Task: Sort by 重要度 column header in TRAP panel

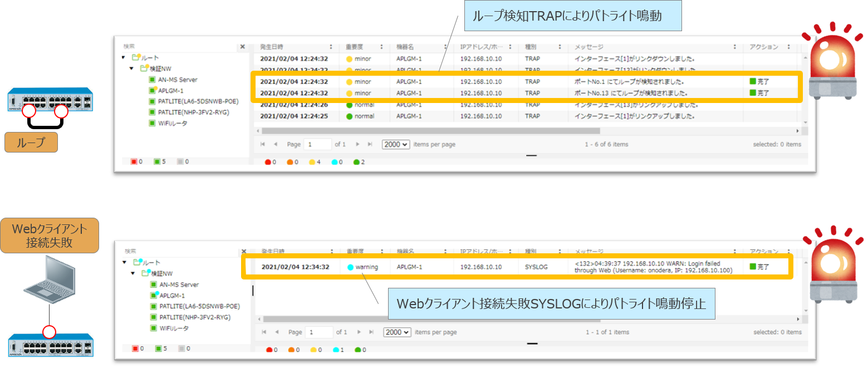Action: point(355,47)
